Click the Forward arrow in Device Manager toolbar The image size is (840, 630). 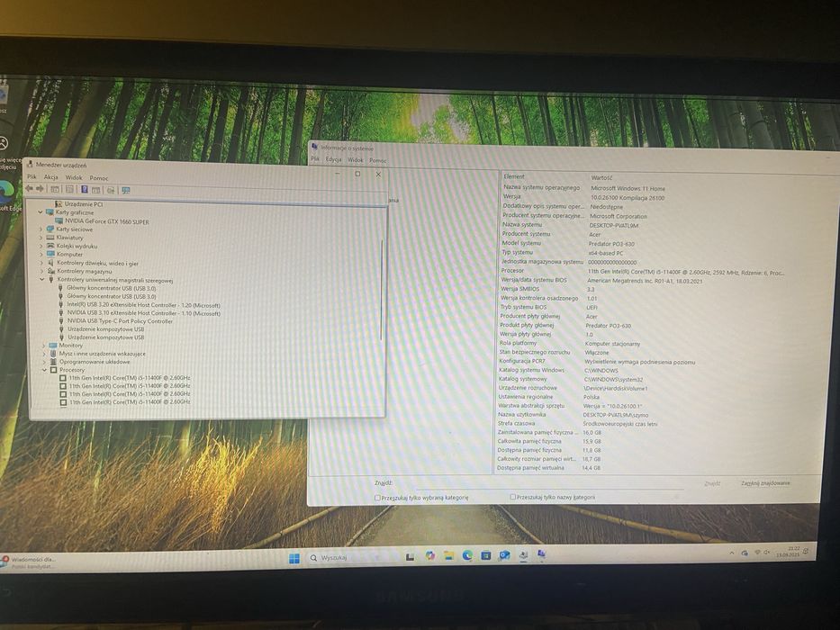[41, 189]
